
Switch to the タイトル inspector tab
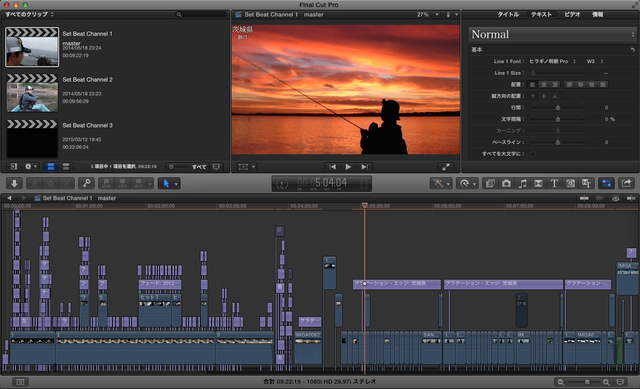(508, 15)
